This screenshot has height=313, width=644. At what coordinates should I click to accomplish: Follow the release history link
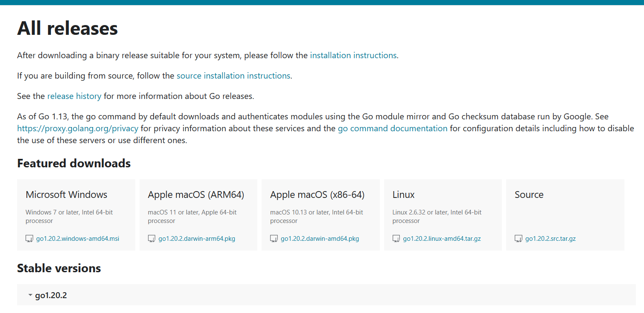pyautogui.click(x=74, y=96)
